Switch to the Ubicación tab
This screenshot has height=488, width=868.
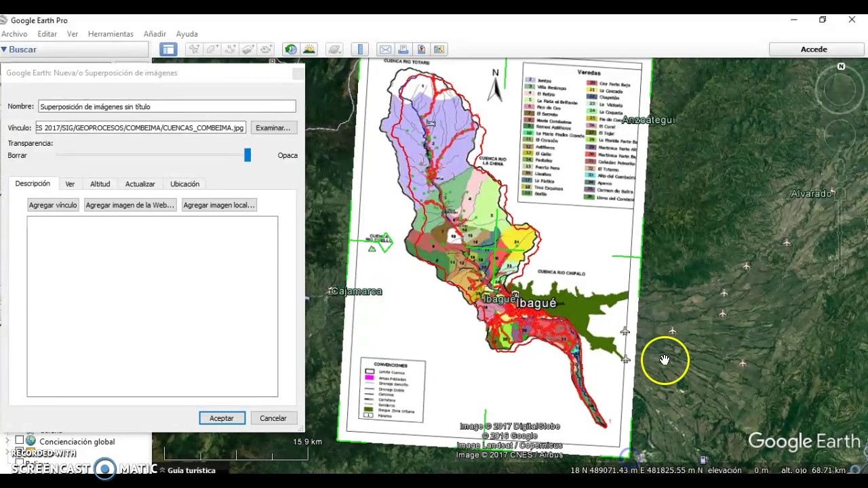coord(185,184)
